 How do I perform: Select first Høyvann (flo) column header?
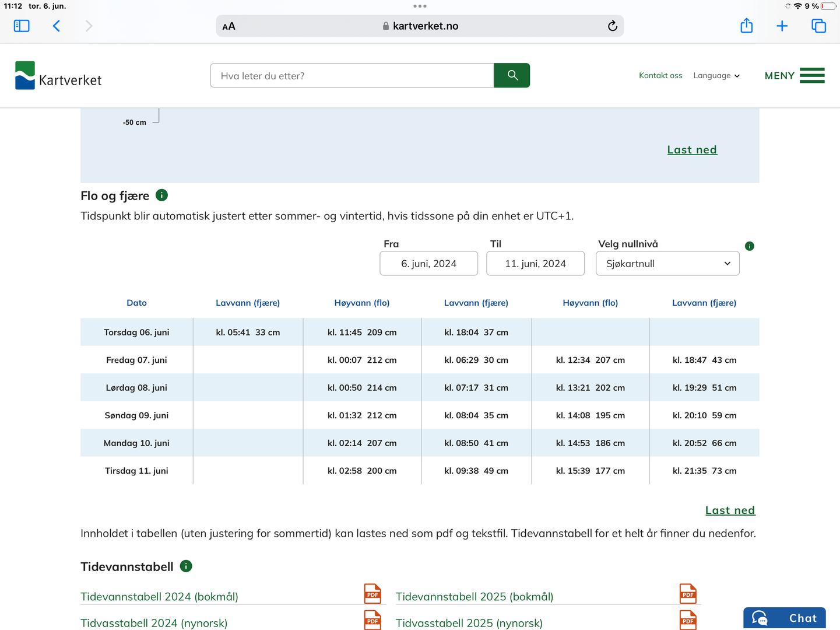click(362, 303)
